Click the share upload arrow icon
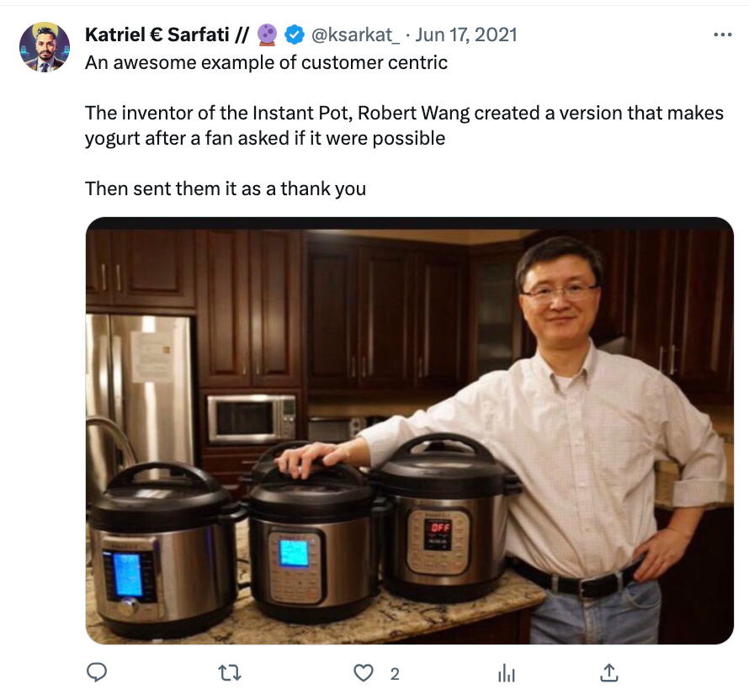 pyautogui.click(x=609, y=673)
